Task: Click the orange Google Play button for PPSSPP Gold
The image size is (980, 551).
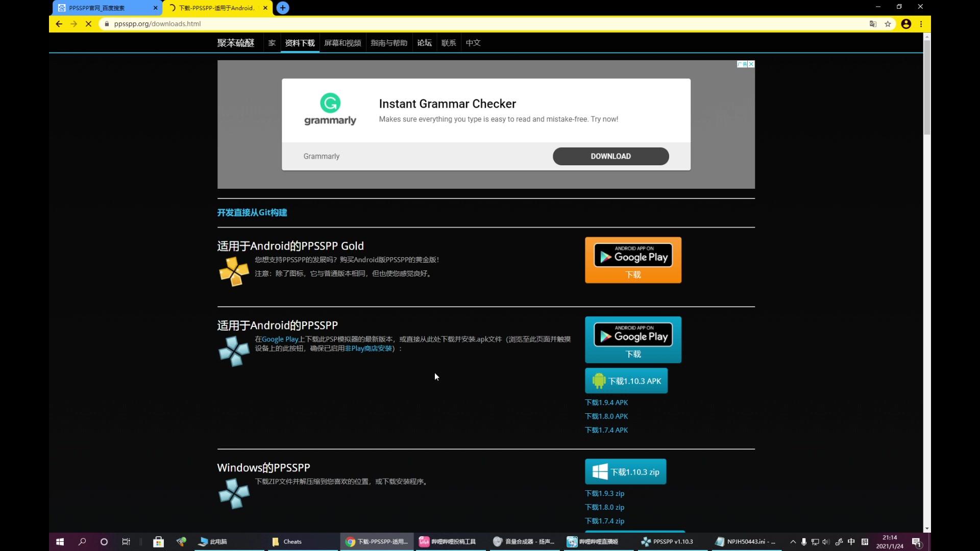Action: tap(633, 260)
